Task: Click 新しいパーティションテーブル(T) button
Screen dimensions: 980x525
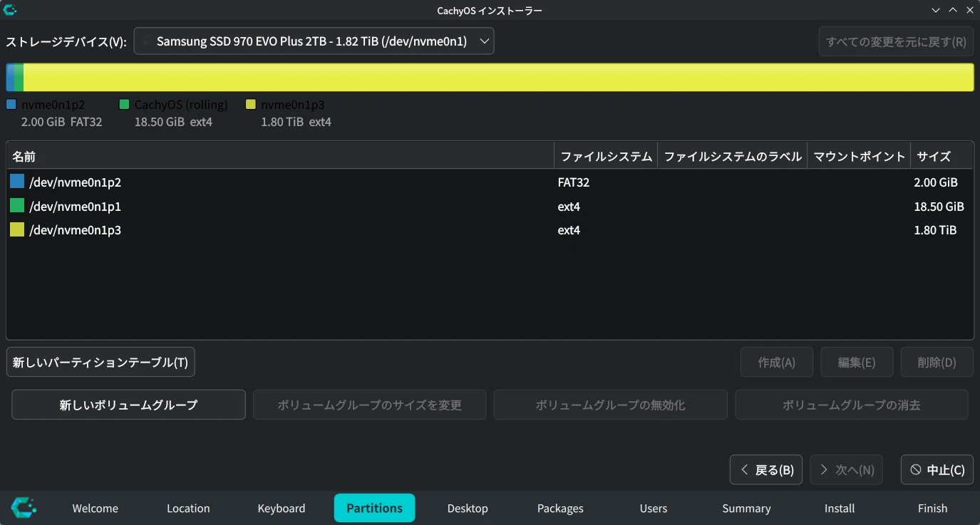Action: (x=100, y=363)
